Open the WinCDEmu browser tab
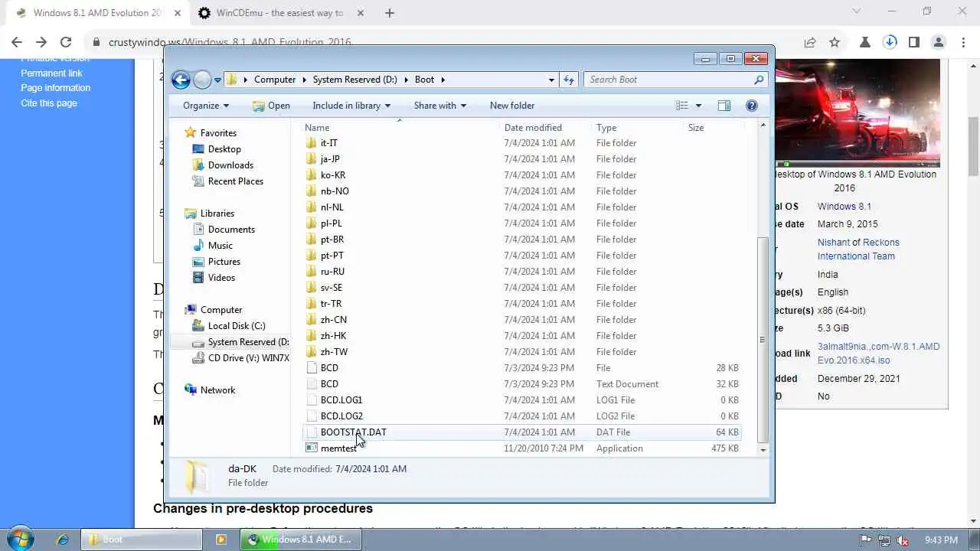 click(x=280, y=13)
